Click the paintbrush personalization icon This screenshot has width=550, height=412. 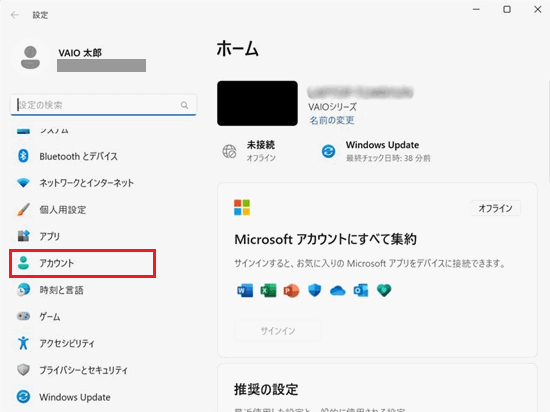point(23,210)
